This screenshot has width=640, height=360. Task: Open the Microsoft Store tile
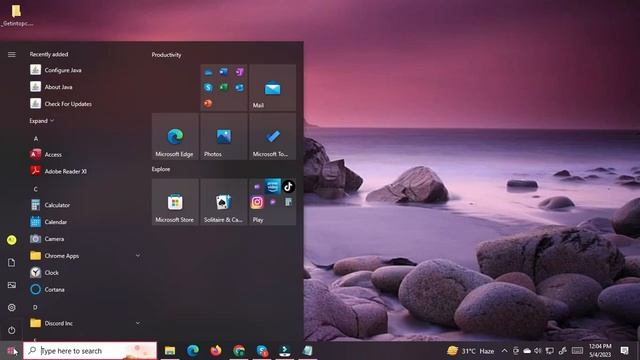(175, 202)
